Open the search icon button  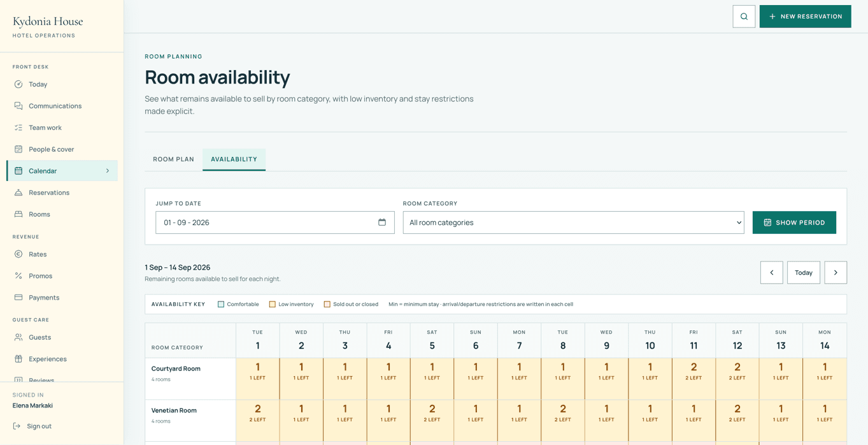tap(744, 17)
